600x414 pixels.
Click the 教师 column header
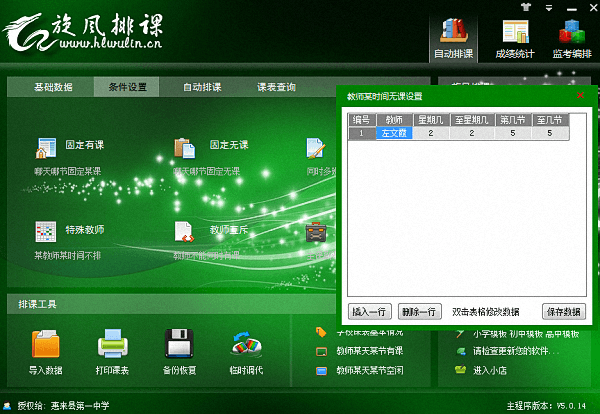tap(392, 120)
